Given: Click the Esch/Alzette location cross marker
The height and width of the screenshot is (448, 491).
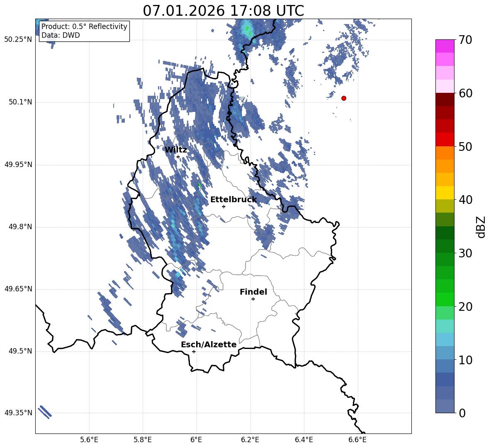Looking at the screenshot, I should point(194,351).
